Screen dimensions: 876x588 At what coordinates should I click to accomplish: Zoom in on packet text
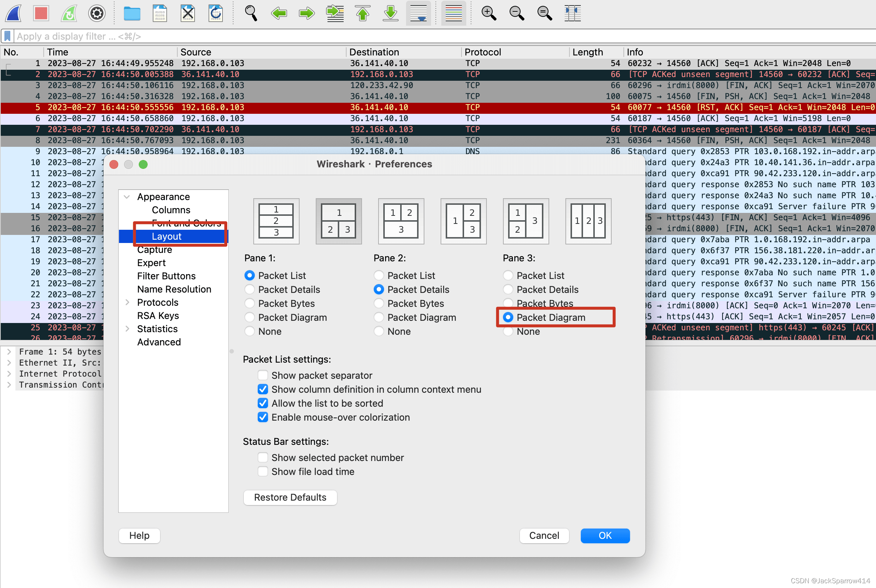click(x=489, y=14)
